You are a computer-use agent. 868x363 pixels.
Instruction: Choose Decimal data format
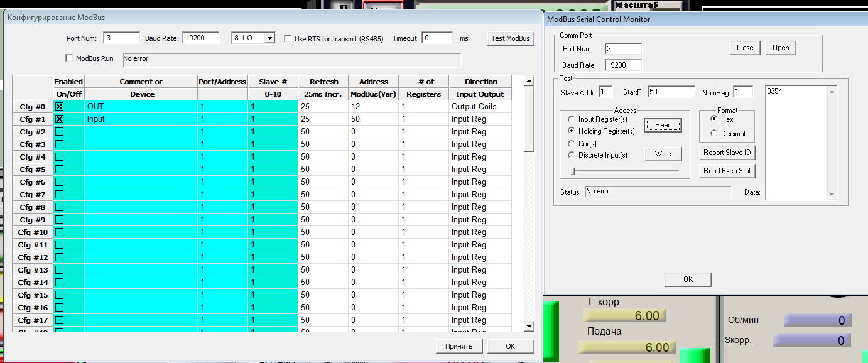(x=713, y=133)
